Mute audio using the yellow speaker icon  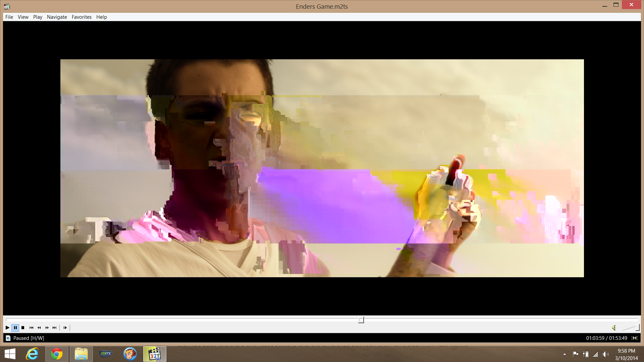click(x=614, y=328)
